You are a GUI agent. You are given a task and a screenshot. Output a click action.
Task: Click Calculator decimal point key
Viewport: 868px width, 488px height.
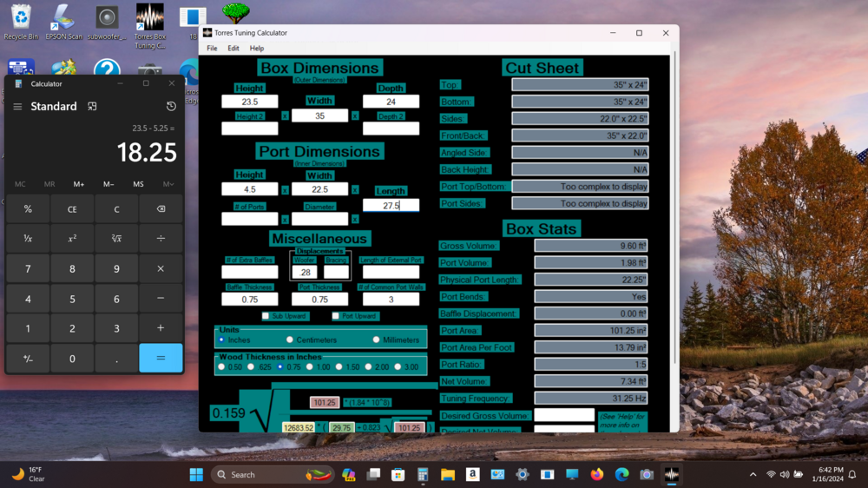click(x=116, y=359)
